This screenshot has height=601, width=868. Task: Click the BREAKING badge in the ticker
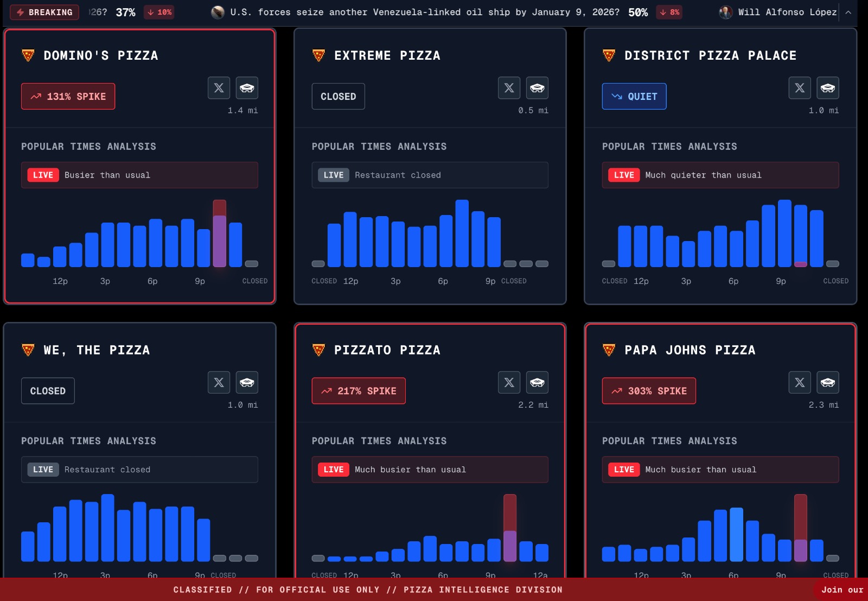pos(45,12)
